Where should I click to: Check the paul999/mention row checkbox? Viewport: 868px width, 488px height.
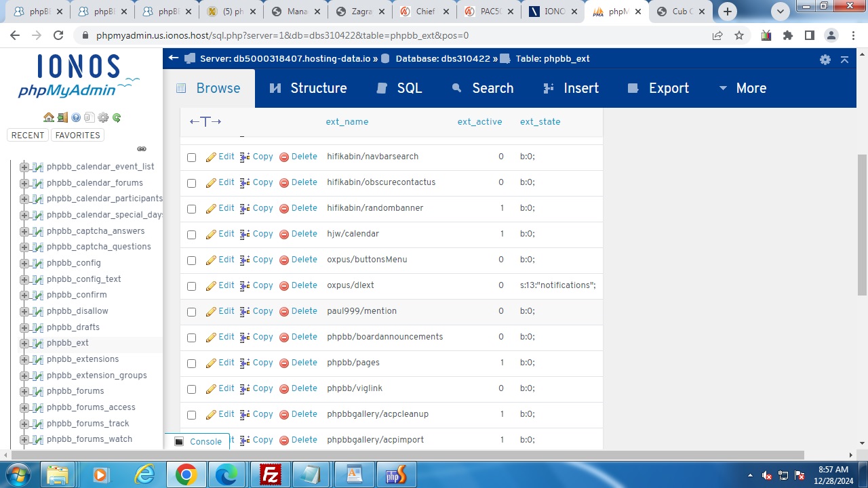click(191, 312)
